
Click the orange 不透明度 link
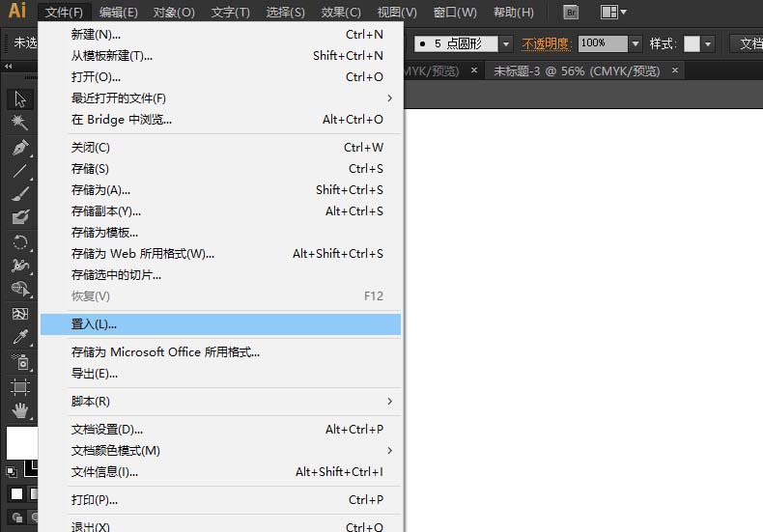[x=546, y=43]
